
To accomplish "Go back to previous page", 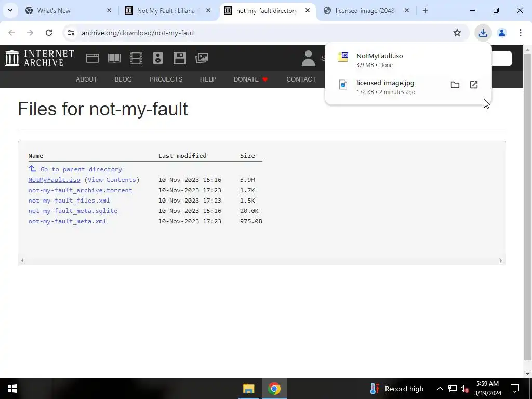I will (11, 33).
